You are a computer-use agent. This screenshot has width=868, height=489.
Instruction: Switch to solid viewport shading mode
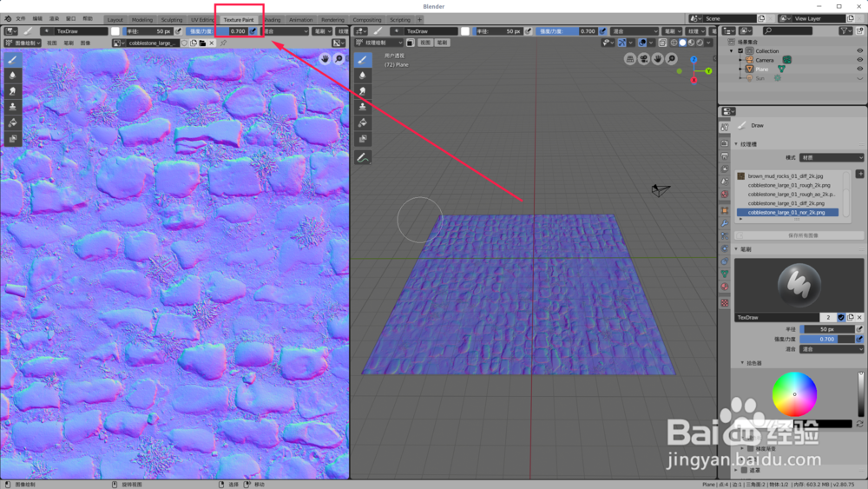click(x=682, y=42)
